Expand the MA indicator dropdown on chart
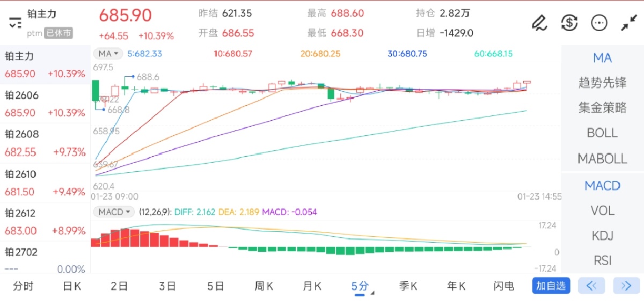 [108, 54]
